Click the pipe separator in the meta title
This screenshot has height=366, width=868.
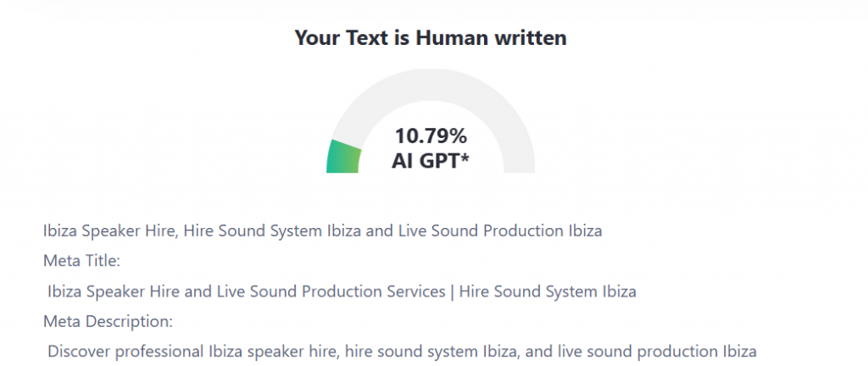(453, 291)
